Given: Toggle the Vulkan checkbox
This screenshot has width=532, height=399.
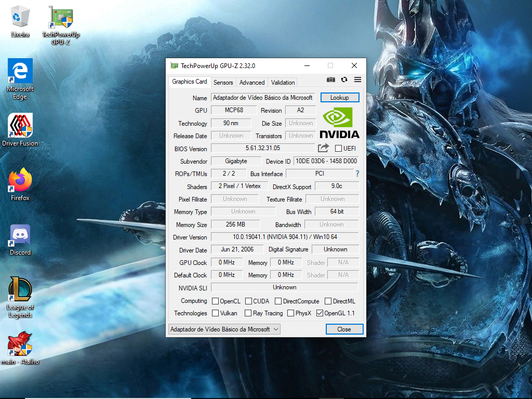Looking at the screenshot, I should (x=215, y=313).
